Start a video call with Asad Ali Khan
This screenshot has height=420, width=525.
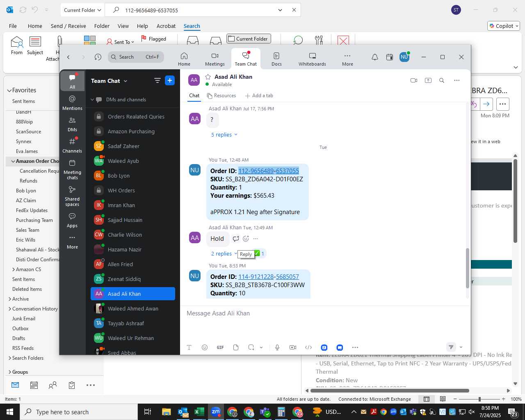coord(414,80)
